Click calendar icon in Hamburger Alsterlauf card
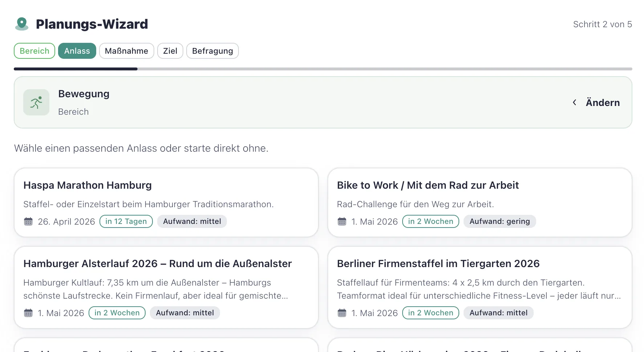 click(28, 313)
